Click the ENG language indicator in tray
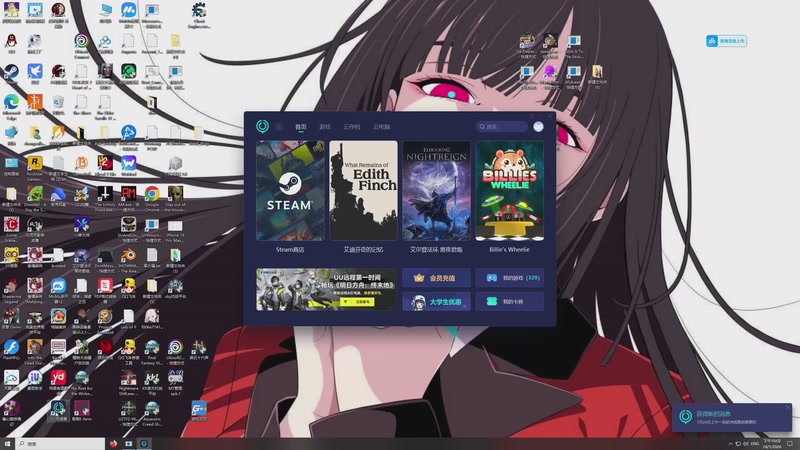 [x=755, y=444]
